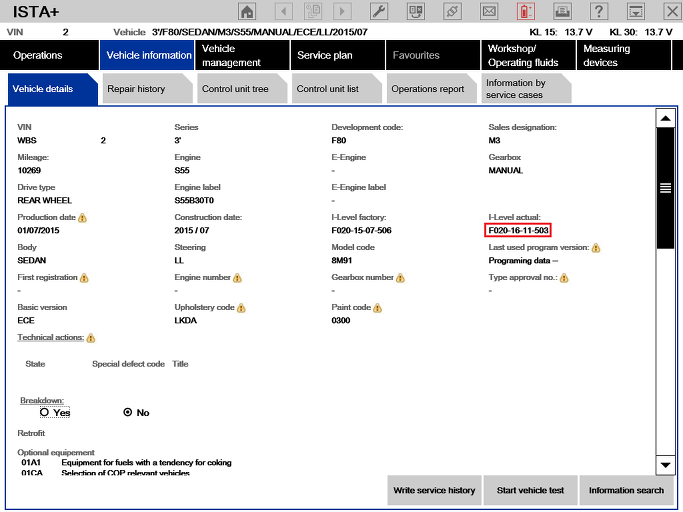Switch to Control unit tree tab
The height and width of the screenshot is (512, 683).
point(242,89)
